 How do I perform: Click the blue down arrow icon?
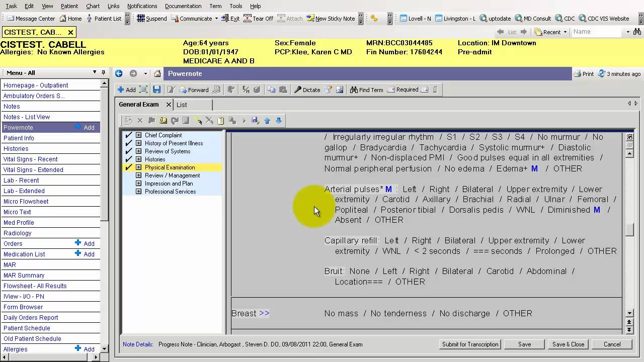click(x=279, y=121)
